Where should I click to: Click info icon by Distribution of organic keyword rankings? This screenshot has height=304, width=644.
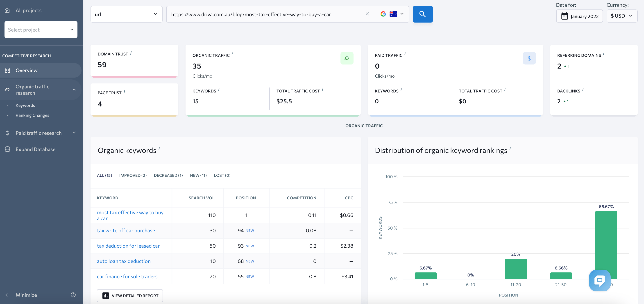[x=510, y=149]
